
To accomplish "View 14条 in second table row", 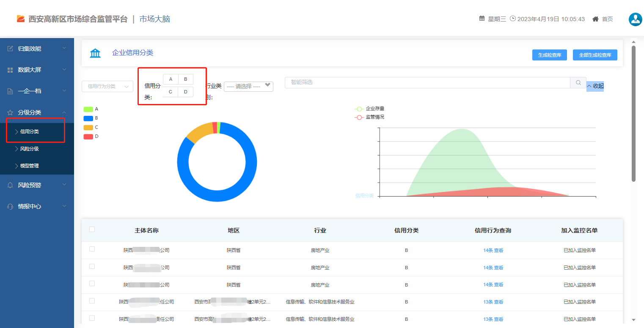I will [x=493, y=268].
